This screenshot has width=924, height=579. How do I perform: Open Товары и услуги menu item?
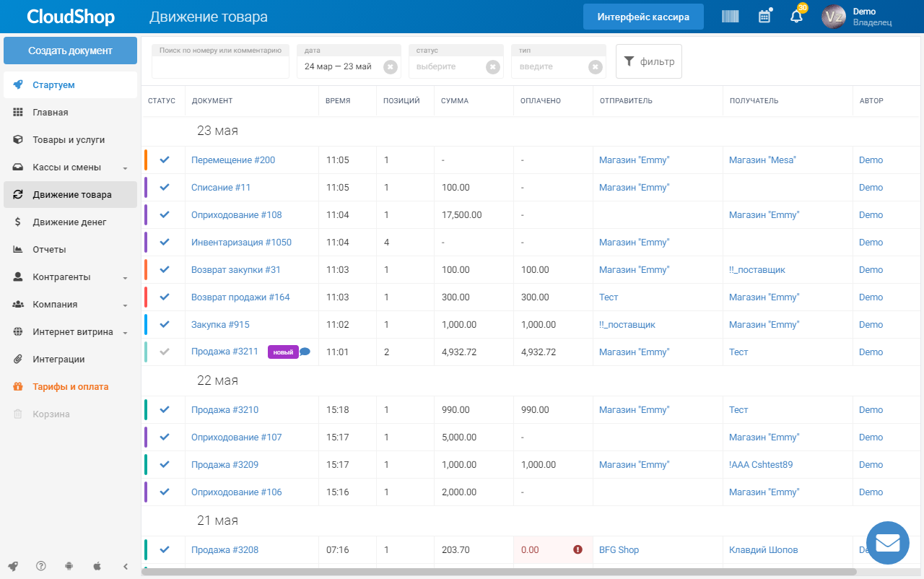70,140
